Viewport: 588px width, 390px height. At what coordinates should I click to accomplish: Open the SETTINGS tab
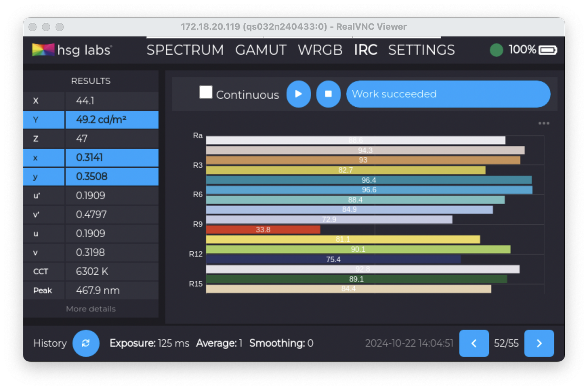tap(421, 50)
